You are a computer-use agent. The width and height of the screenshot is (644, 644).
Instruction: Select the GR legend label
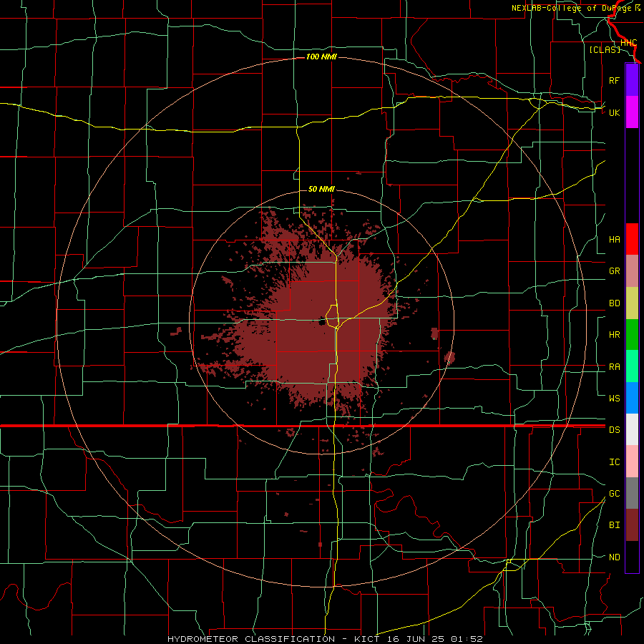(615, 271)
